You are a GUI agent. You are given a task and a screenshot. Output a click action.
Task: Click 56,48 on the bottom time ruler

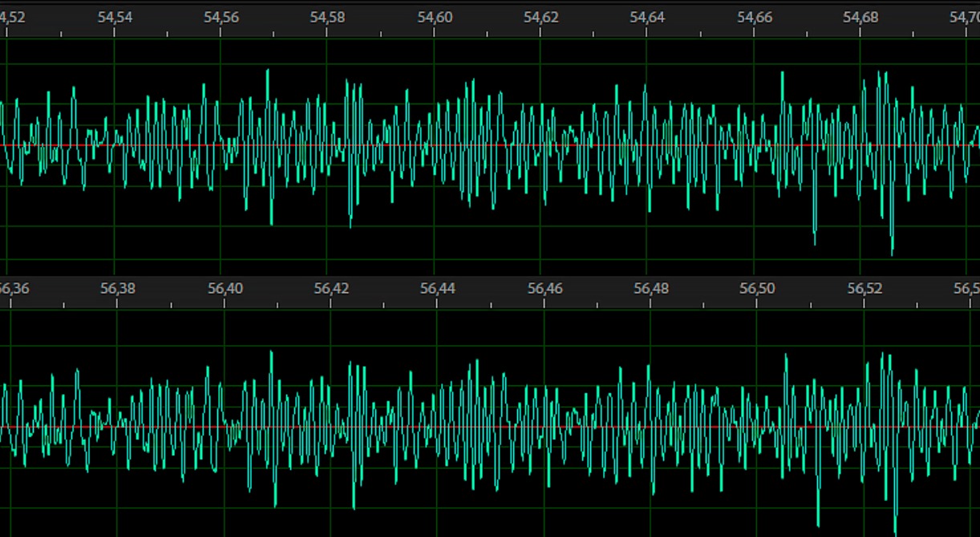tap(650, 288)
